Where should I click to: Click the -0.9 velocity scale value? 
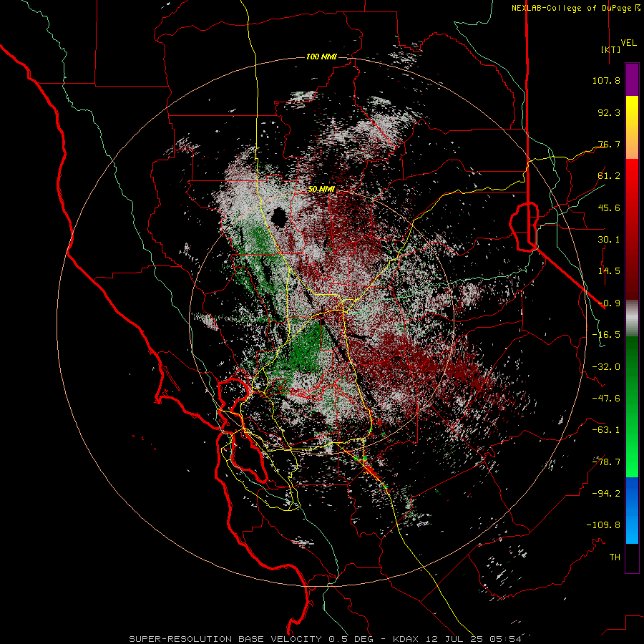[x=609, y=303]
